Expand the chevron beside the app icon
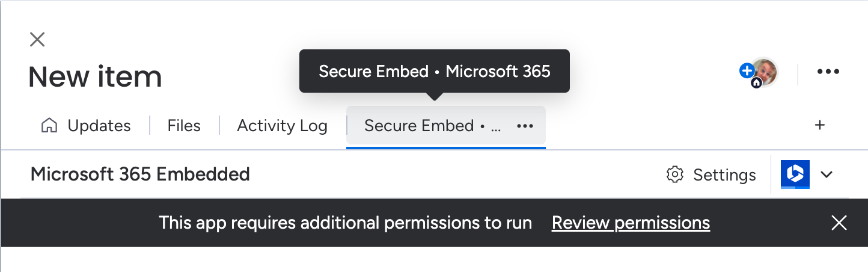The height and width of the screenshot is (272, 868). pyautogui.click(x=827, y=175)
